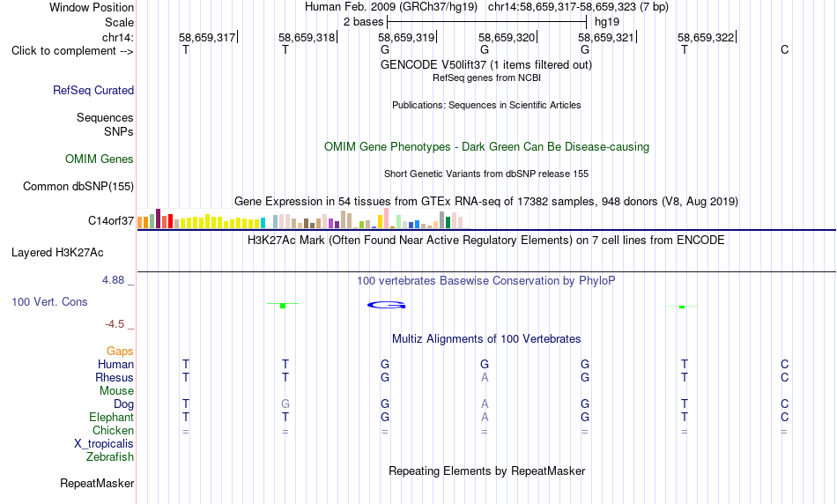Screen dimensions: 837x504
Task: Select the RepeatMasker track label
Action: pos(97,483)
